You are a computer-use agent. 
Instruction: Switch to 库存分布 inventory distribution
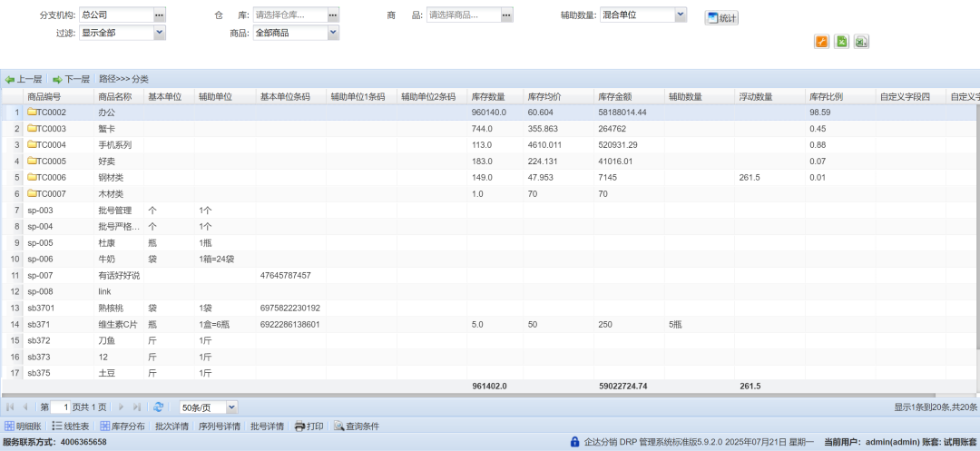click(122, 426)
